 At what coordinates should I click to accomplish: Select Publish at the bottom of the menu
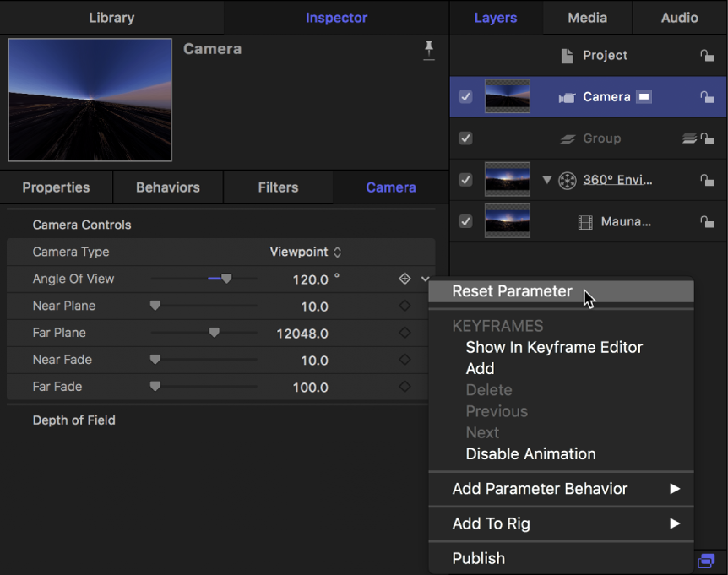pyautogui.click(x=479, y=558)
